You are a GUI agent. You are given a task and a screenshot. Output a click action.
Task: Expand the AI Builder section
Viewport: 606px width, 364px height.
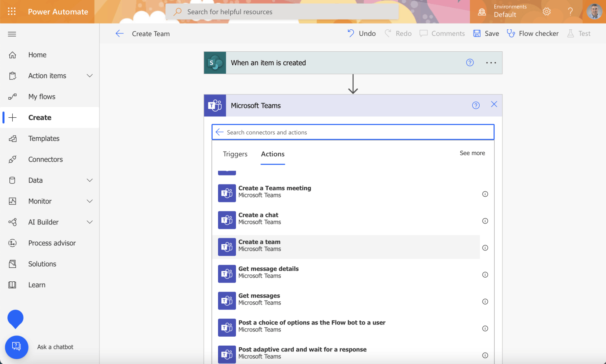(90, 222)
